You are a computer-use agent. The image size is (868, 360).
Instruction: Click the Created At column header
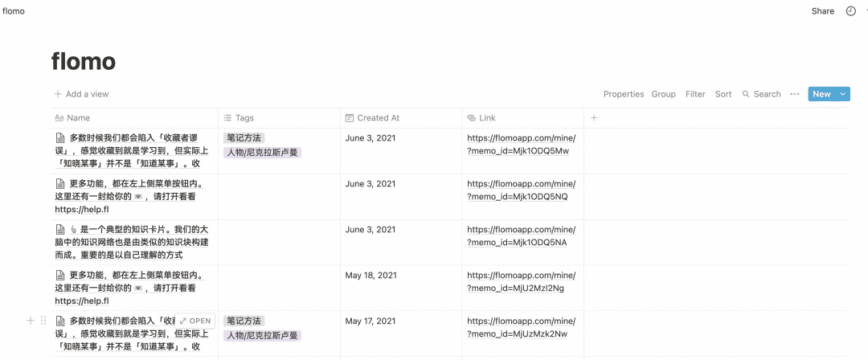tap(401, 118)
